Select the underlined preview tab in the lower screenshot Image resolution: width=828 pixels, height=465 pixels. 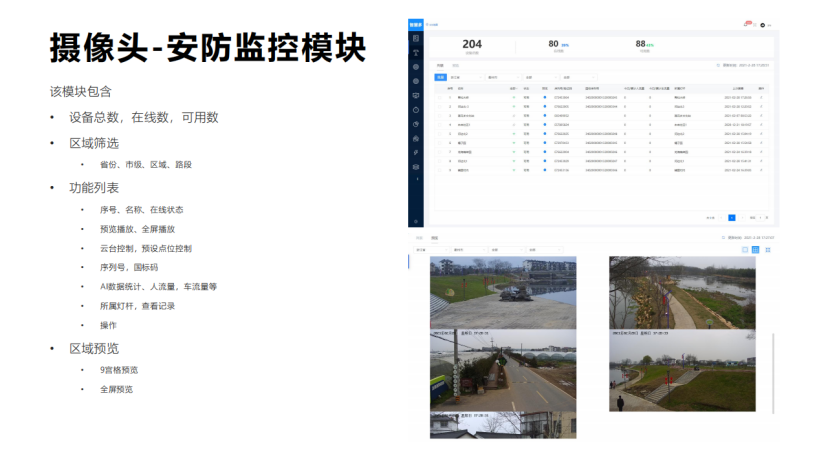coord(435,238)
